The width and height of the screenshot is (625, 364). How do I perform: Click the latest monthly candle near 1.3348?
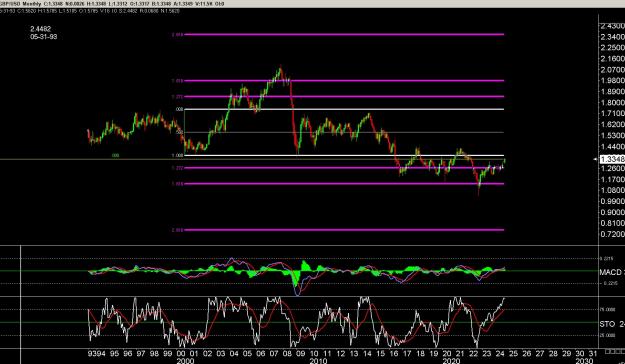(x=504, y=161)
